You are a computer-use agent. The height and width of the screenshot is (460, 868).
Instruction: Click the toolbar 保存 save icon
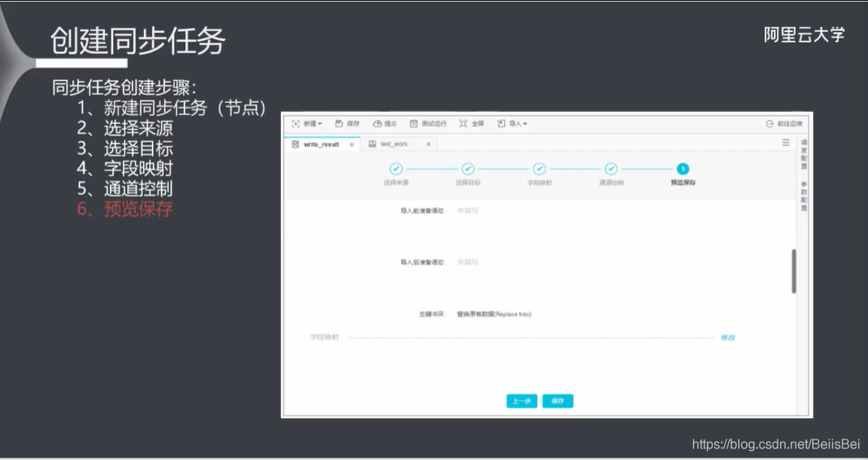tap(339, 124)
